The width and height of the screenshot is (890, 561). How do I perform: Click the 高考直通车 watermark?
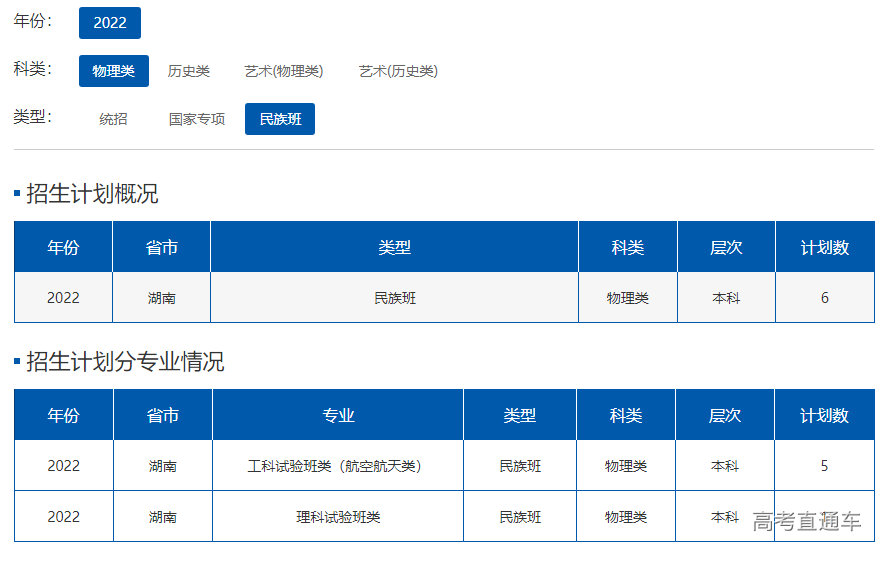[806, 521]
